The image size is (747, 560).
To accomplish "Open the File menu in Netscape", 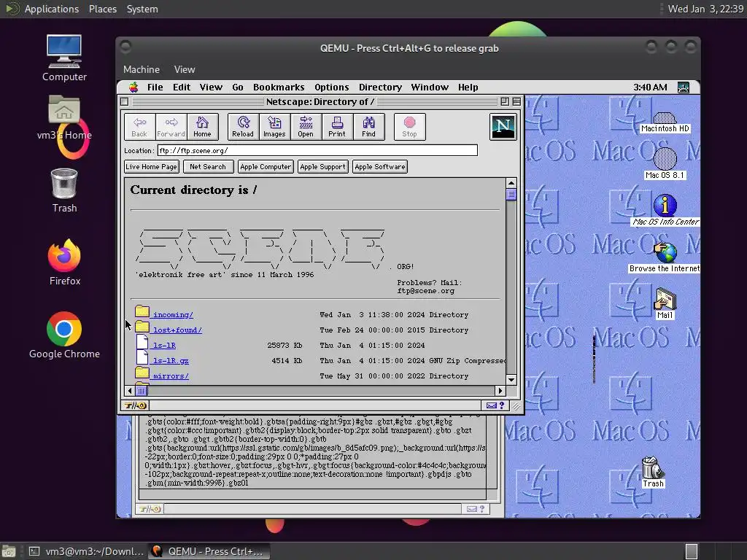I will point(155,87).
